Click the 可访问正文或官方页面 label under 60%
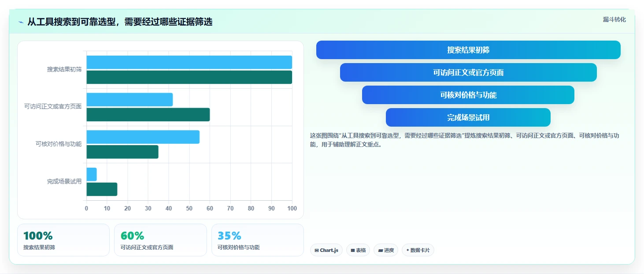This screenshot has height=274, width=644. [x=147, y=248]
